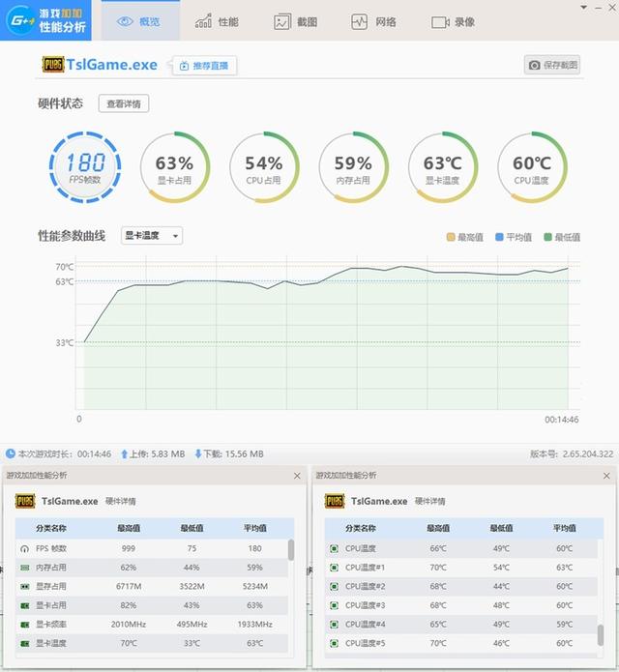Click the 最低值 column header in left table
Image resolution: width=619 pixels, height=672 pixels.
click(192, 528)
